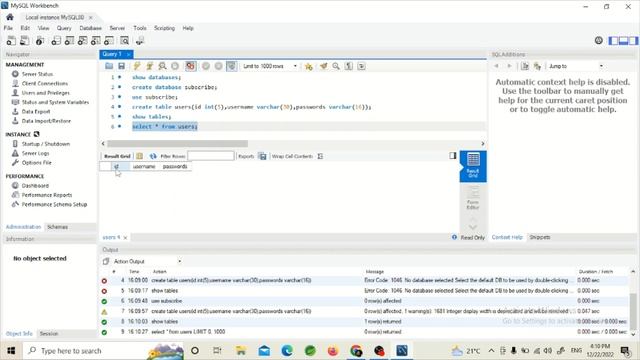
Task: Open preferences using the gear icon
Action: [x=598, y=40]
